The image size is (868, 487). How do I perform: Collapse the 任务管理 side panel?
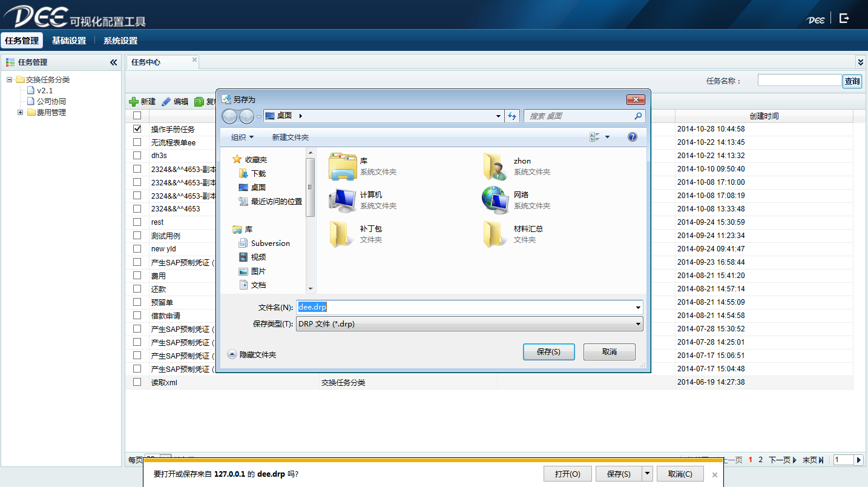(x=113, y=62)
